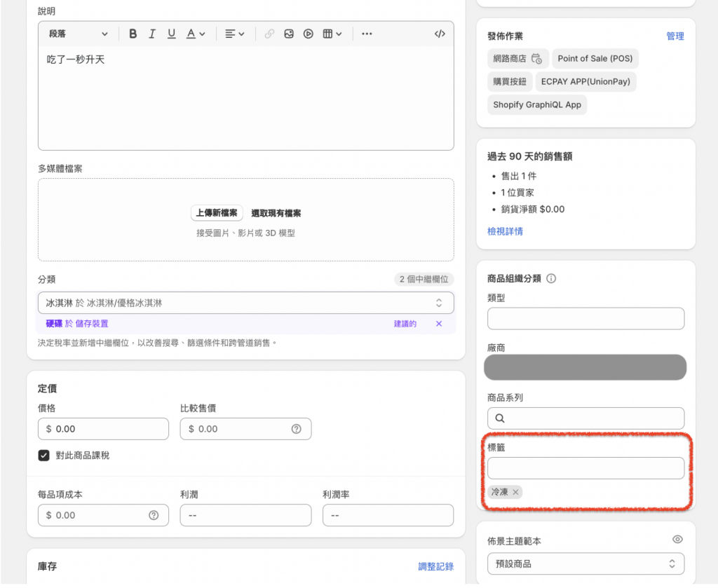718x588 pixels.
Task: Expand the 分類 category selector
Action: [245, 303]
